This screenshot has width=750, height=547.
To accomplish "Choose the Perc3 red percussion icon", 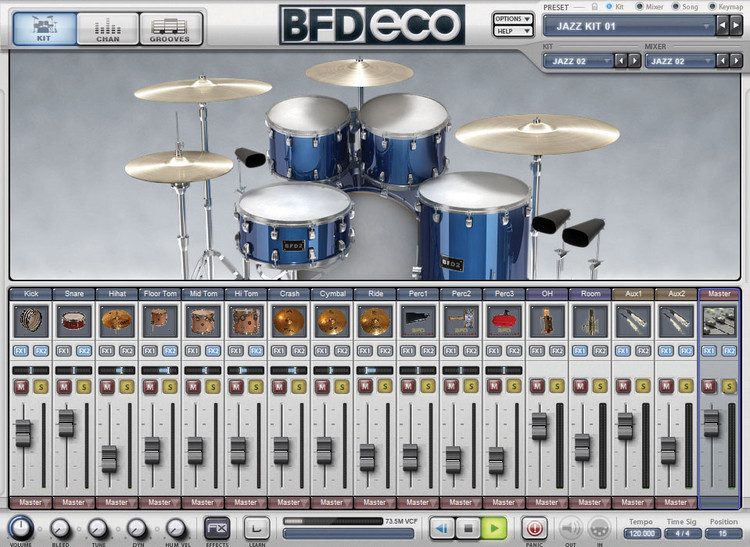I will (504, 321).
